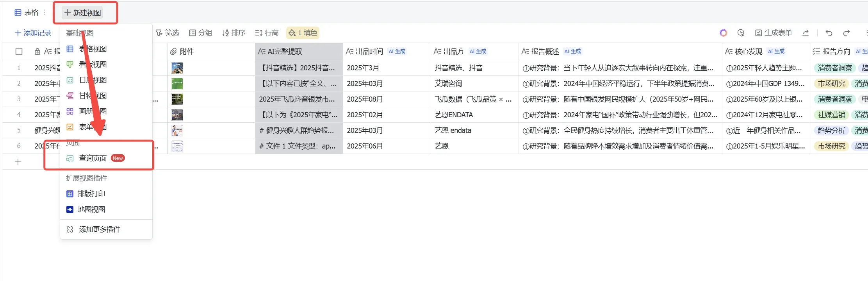Click the cell 2025年06月
868x281 pixels.
click(387, 146)
